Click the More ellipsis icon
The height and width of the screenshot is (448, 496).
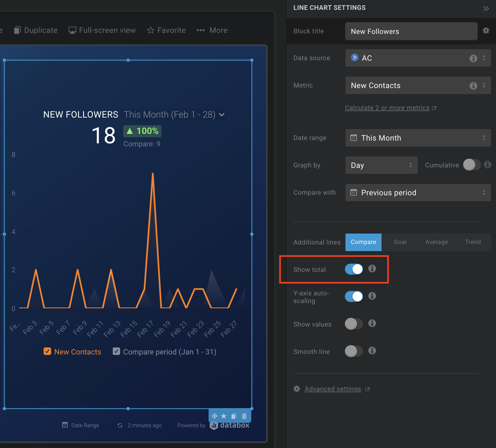tap(201, 30)
